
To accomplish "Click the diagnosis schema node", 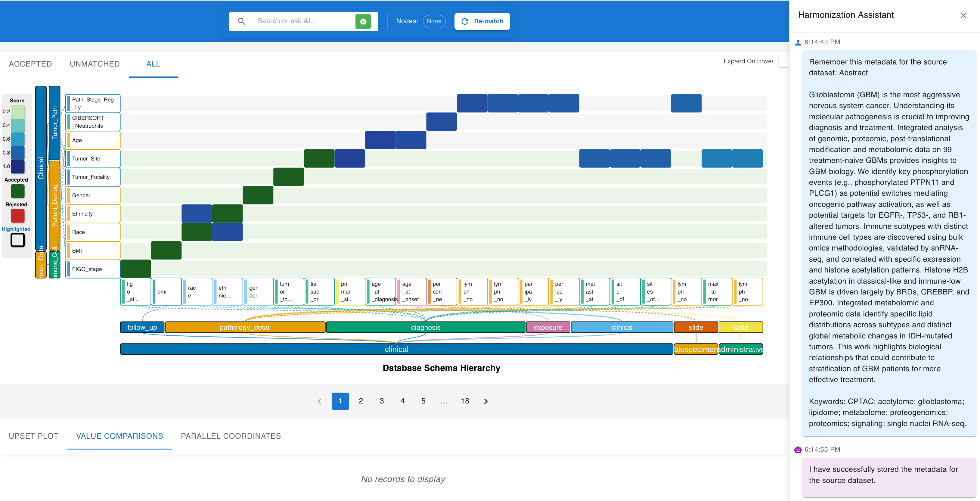I will click(425, 327).
